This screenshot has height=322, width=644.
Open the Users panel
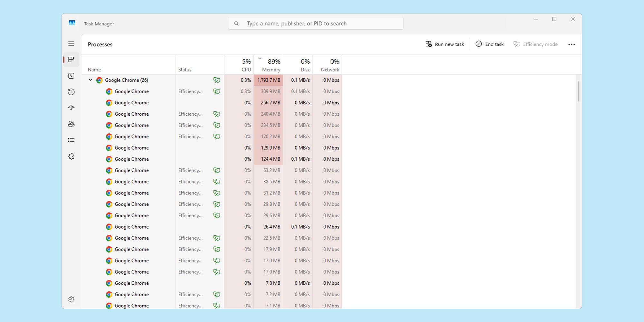pyautogui.click(x=71, y=124)
